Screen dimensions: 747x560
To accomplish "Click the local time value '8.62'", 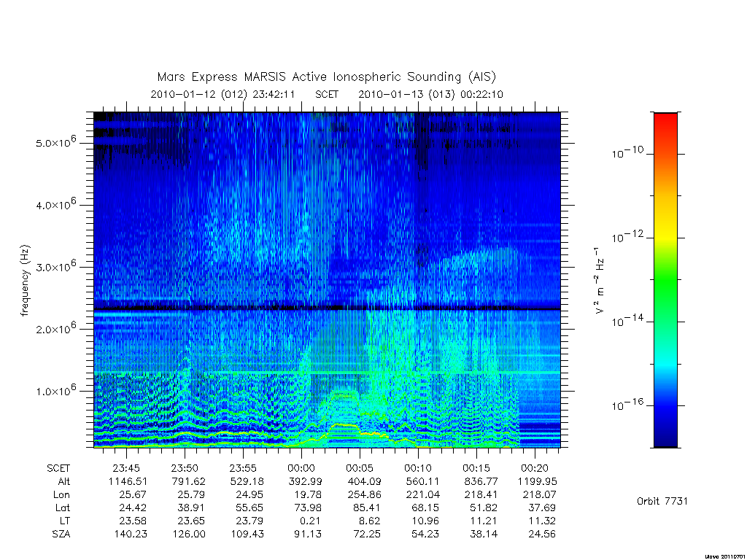I will point(368,521).
